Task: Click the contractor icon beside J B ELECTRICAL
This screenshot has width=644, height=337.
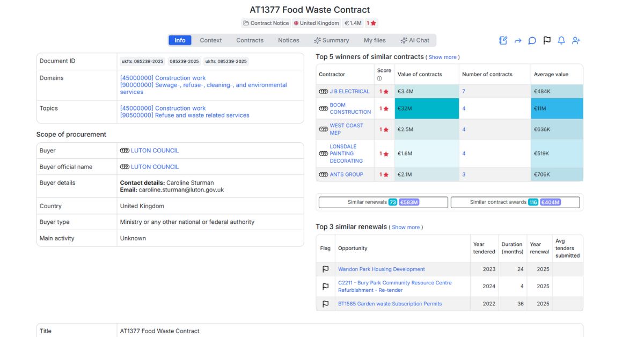Action: pos(324,91)
